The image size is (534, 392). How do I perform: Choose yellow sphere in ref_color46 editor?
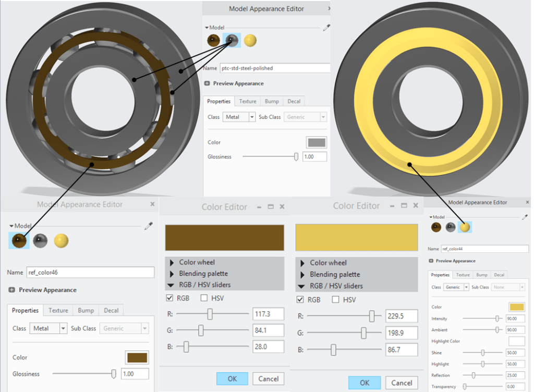(x=62, y=240)
